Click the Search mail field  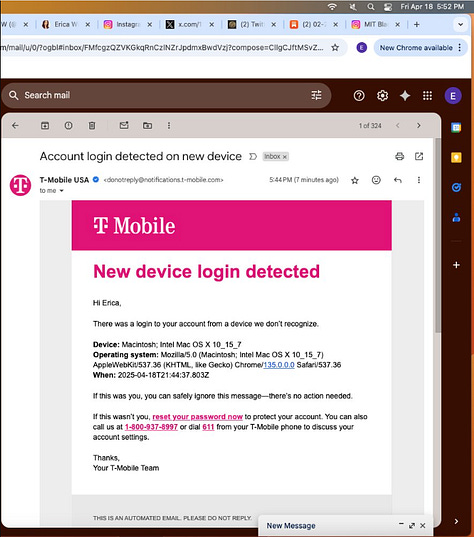[x=166, y=95]
